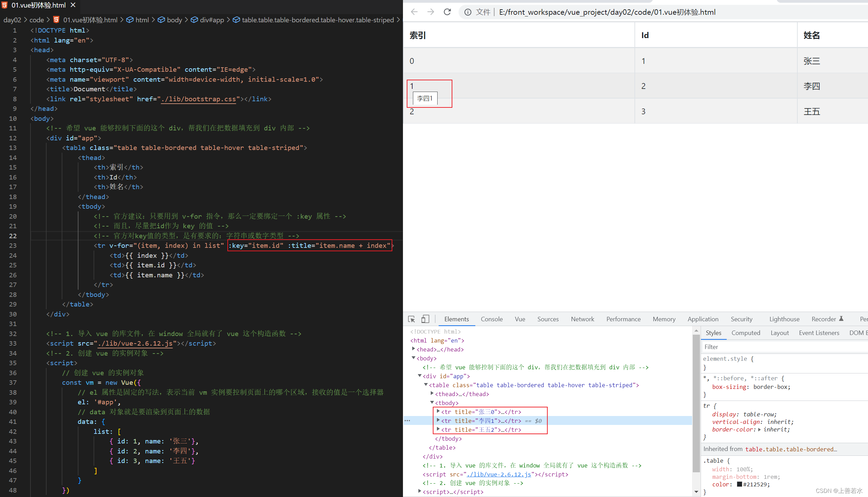The image size is (868, 497).
Task: Click the HTML5 file icon on editor tab
Action: [5, 5]
